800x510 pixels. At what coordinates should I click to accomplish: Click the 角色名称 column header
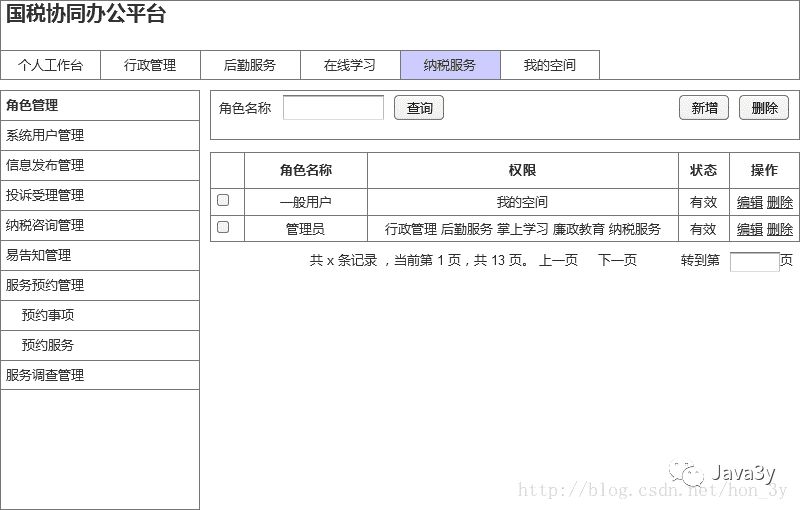tap(306, 170)
